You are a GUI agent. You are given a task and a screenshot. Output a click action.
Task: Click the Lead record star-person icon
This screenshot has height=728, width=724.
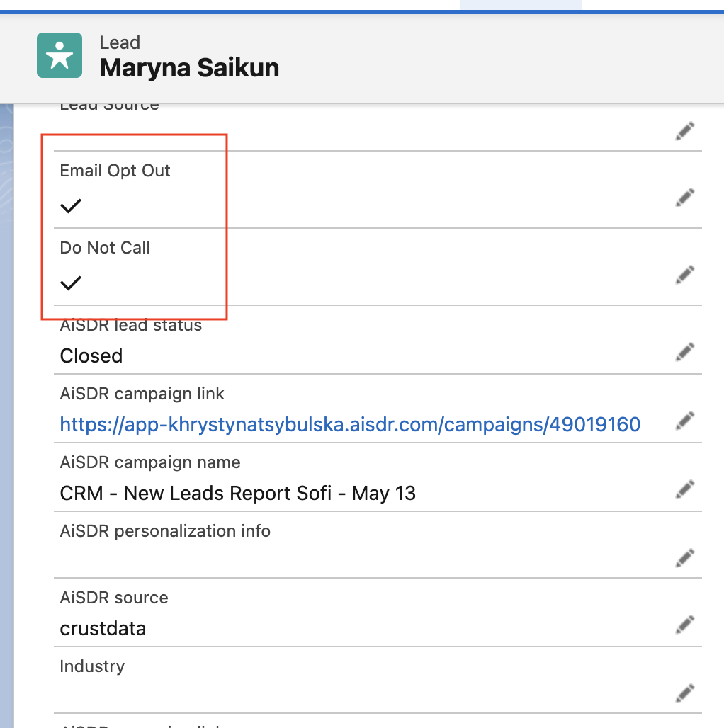pos(60,55)
